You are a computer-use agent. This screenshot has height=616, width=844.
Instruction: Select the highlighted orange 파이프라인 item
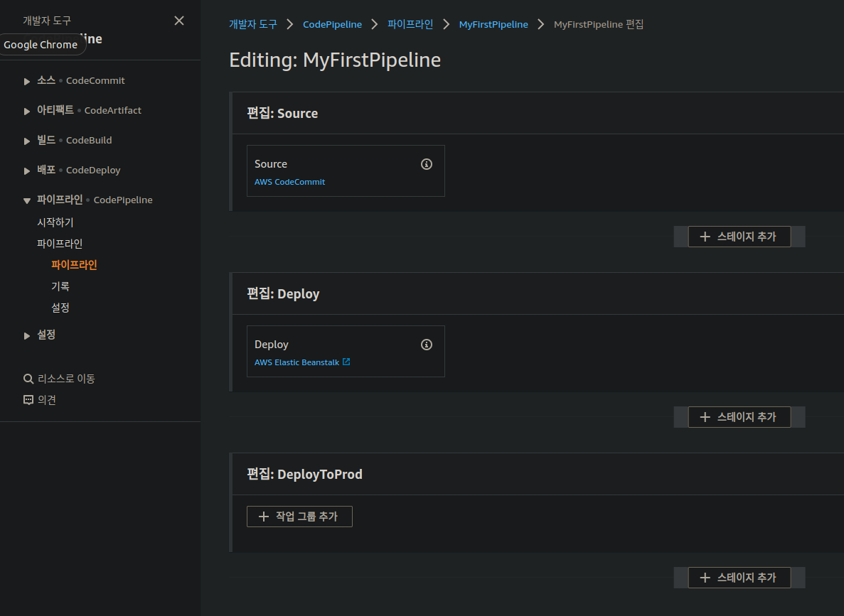pyautogui.click(x=74, y=265)
